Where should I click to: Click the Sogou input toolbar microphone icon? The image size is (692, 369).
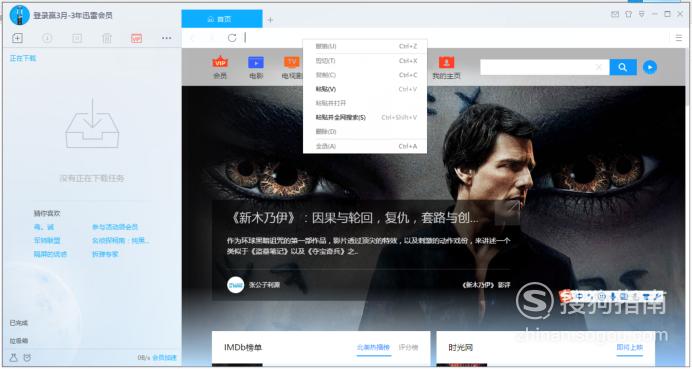click(613, 296)
